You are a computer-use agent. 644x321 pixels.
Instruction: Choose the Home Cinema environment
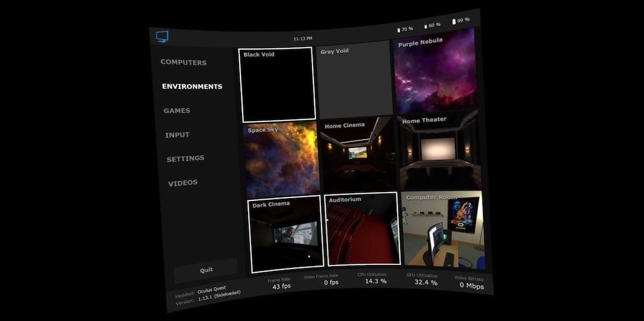coord(358,155)
